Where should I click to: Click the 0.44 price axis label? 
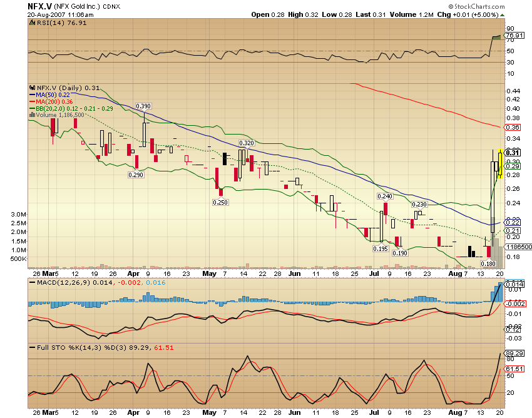point(513,91)
